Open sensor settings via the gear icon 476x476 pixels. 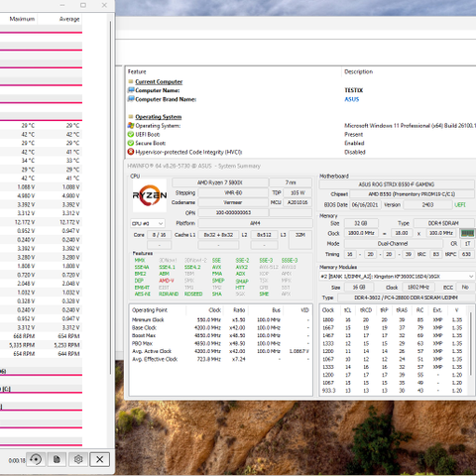[78, 459]
